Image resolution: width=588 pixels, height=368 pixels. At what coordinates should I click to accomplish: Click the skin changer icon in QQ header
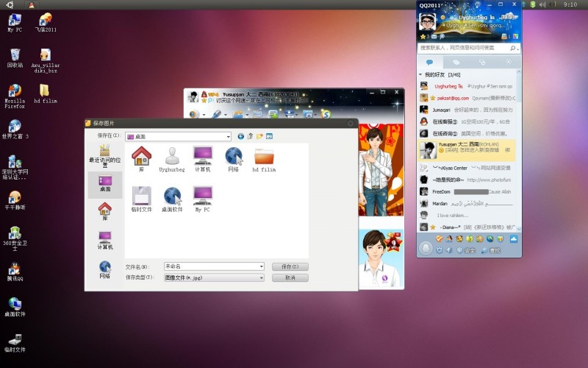pyautogui.click(x=516, y=36)
